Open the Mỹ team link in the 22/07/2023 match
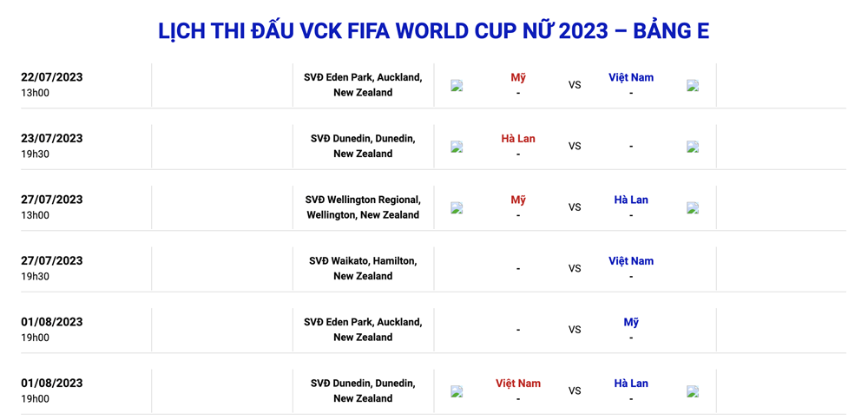 point(518,77)
